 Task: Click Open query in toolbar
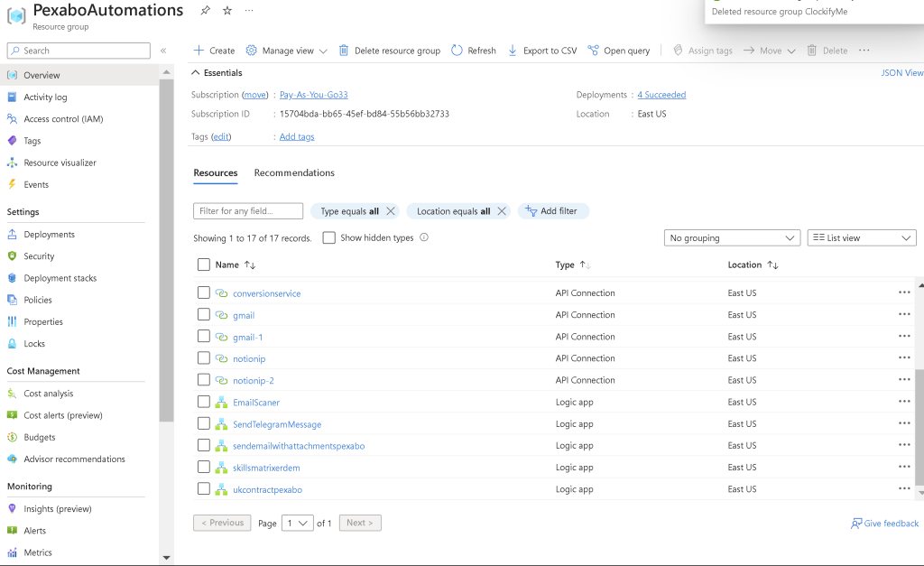coord(619,51)
